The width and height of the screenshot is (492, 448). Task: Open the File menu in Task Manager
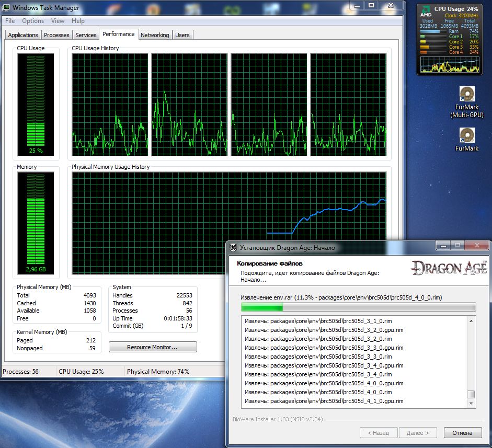10,21
